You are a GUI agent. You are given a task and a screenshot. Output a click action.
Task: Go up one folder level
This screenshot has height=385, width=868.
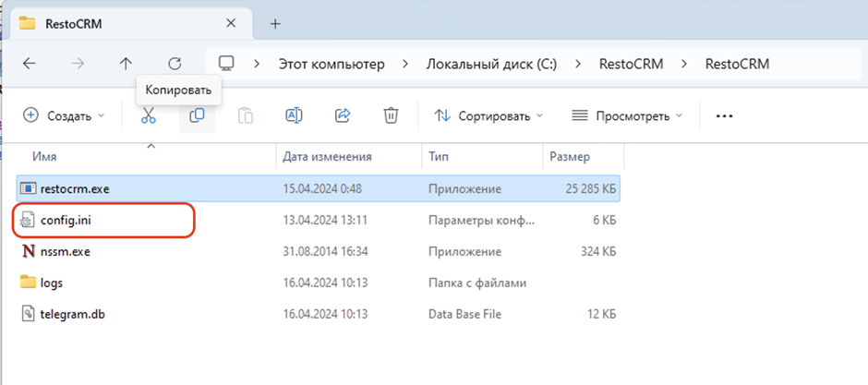(x=127, y=64)
